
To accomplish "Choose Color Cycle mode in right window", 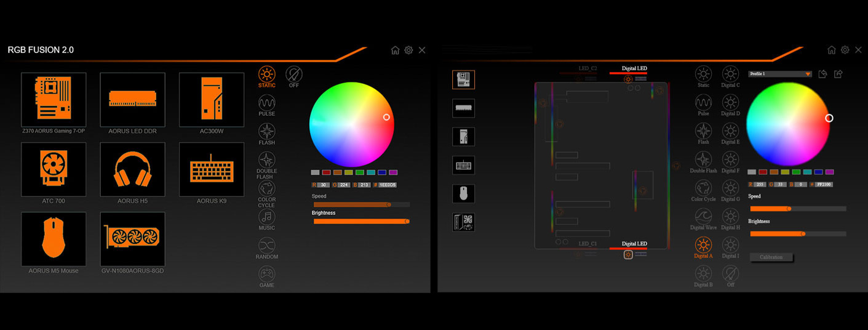I will click(703, 191).
